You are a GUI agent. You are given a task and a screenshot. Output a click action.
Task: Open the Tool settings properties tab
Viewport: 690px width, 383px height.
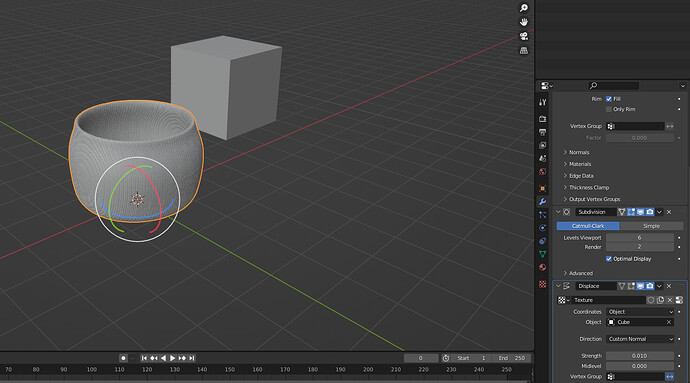(x=543, y=102)
